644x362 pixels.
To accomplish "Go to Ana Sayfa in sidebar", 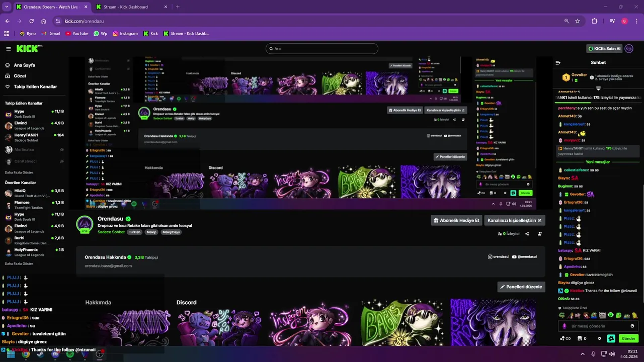I will [20, 65].
